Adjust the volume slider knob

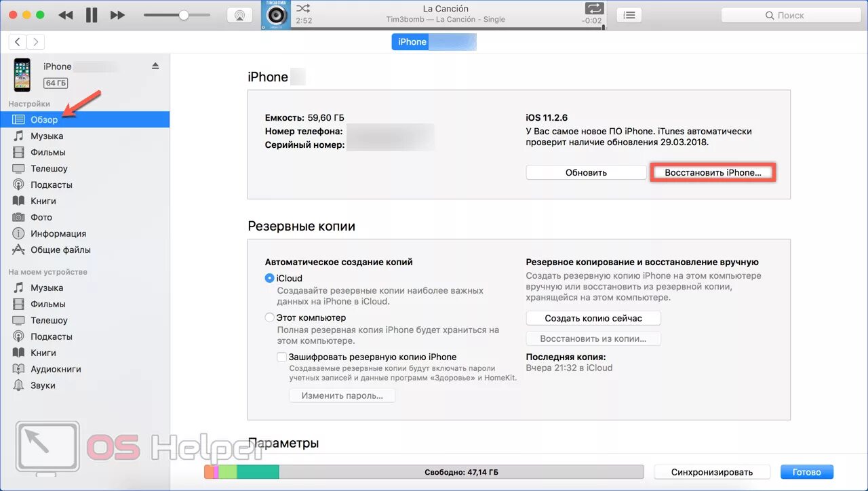pyautogui.click(x=183, y=15)
